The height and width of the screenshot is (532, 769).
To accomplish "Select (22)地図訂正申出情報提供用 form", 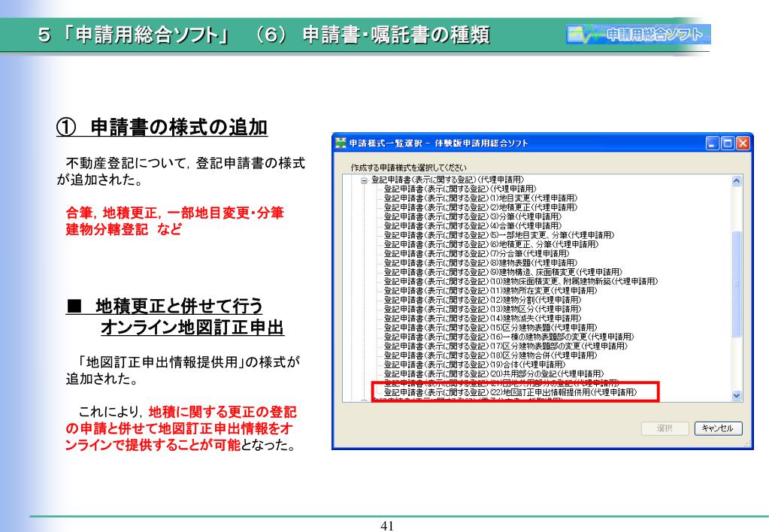I will (x=510, y=393).
